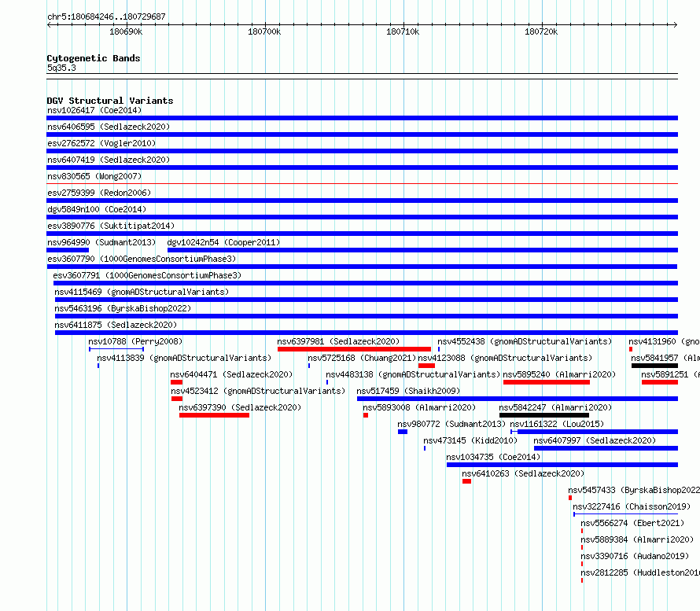700x611 pixels.
Task: Click the DGV Structural Variants track title
Action: (110, 101)
